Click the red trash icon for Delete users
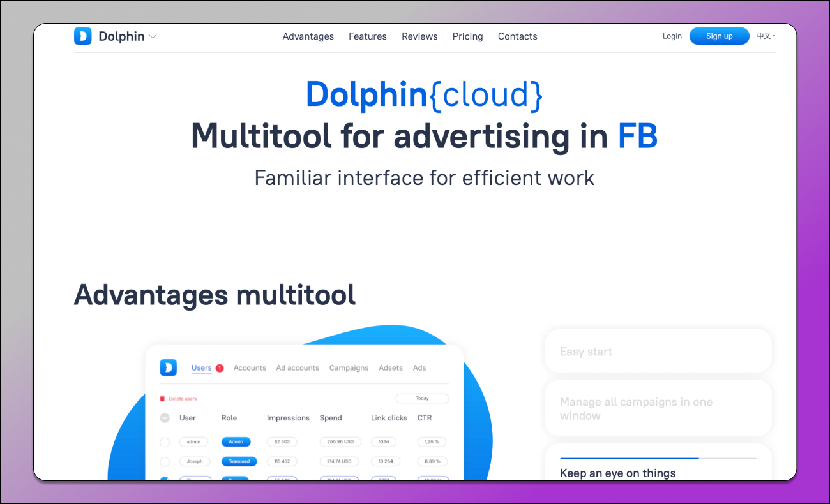 pos(162,399)
